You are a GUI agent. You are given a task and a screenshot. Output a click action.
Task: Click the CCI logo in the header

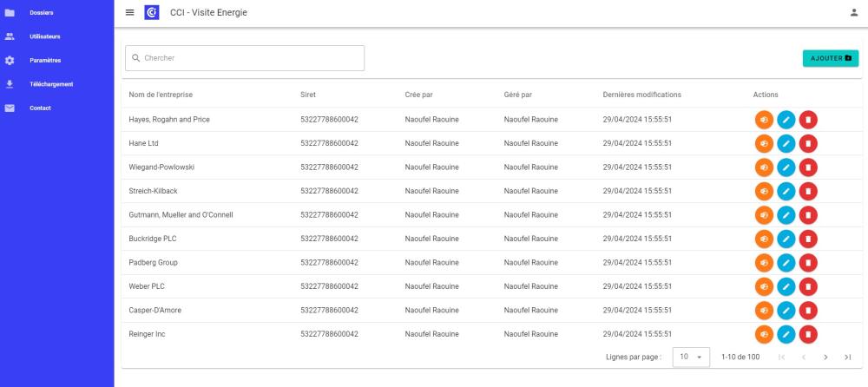coord(152,12)
